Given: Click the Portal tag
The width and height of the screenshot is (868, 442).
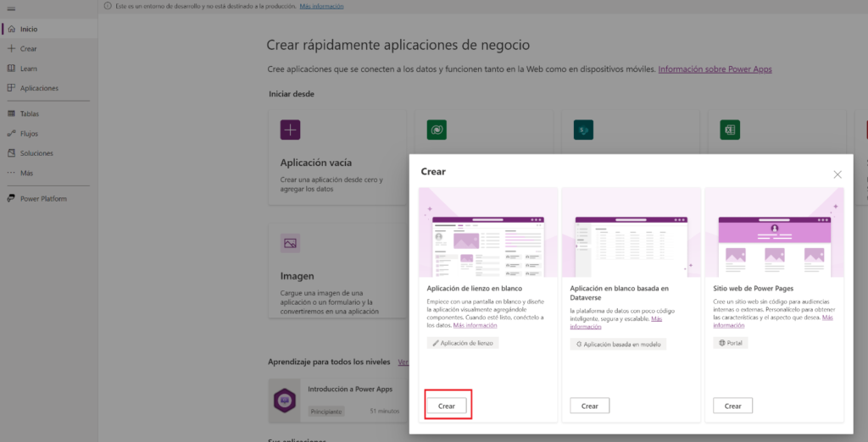Looking at the screenshot, I should 731,343.
